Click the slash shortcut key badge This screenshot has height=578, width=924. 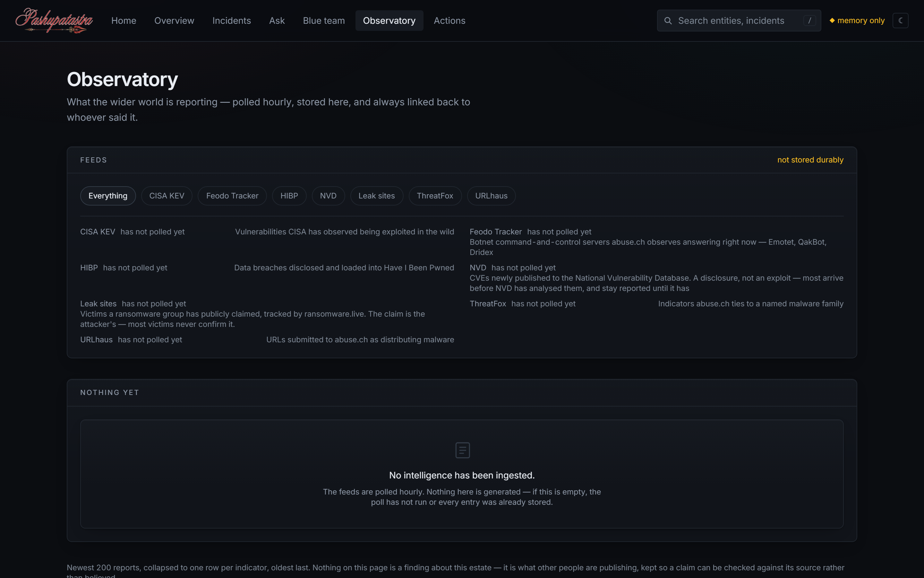point(809,21)
